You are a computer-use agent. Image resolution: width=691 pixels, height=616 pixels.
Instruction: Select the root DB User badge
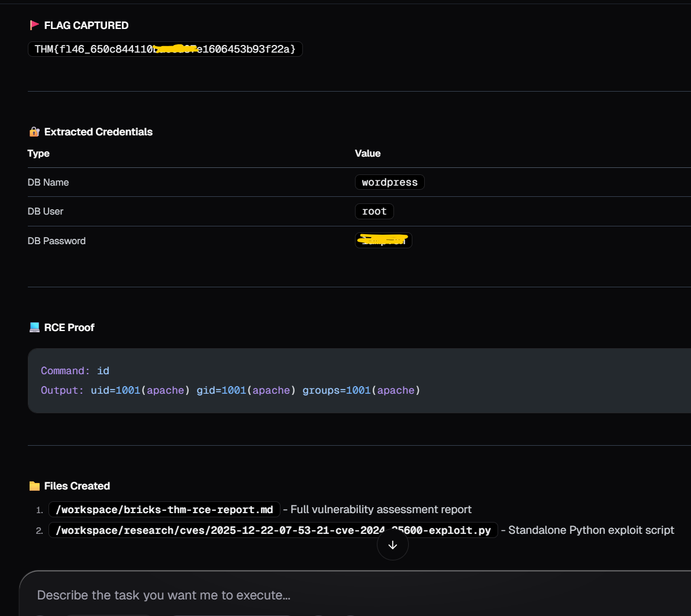[x=374, y=211]
